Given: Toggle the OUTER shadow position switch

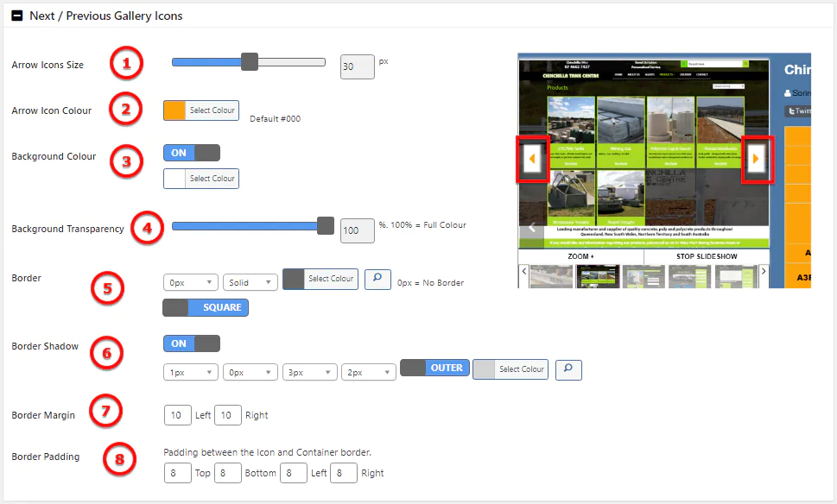Looking at the screenshot, I should pos(434,368).
